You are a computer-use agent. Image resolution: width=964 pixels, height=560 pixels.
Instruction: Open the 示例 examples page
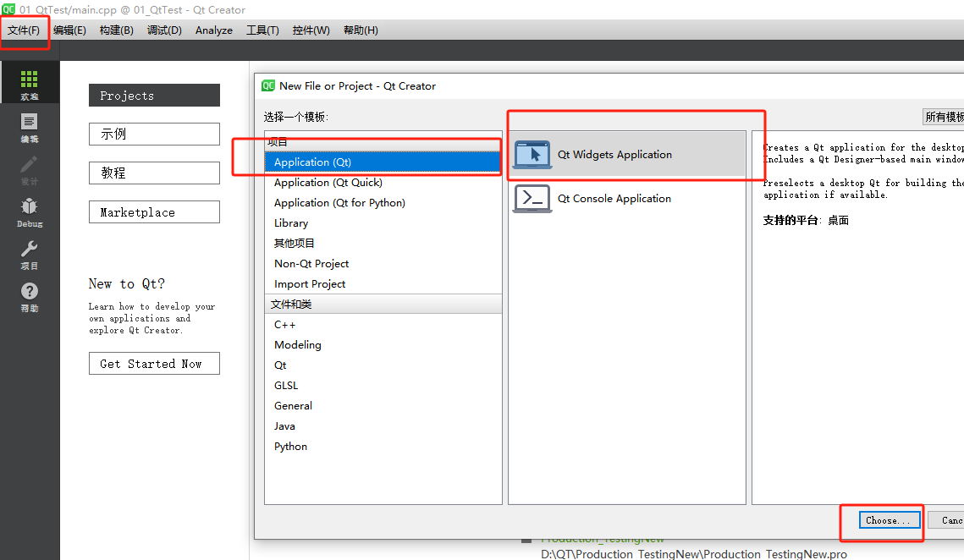(154, 134)
